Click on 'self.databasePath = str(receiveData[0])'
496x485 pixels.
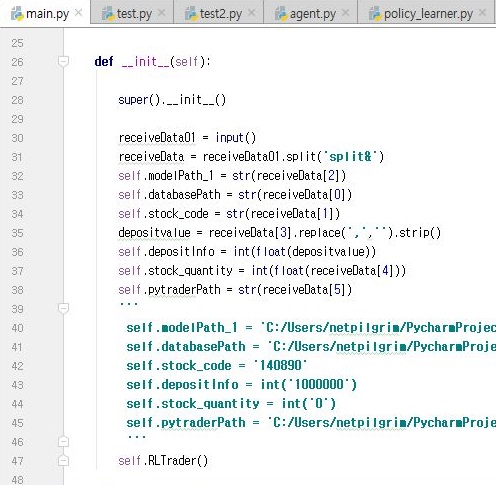(235, 195)
